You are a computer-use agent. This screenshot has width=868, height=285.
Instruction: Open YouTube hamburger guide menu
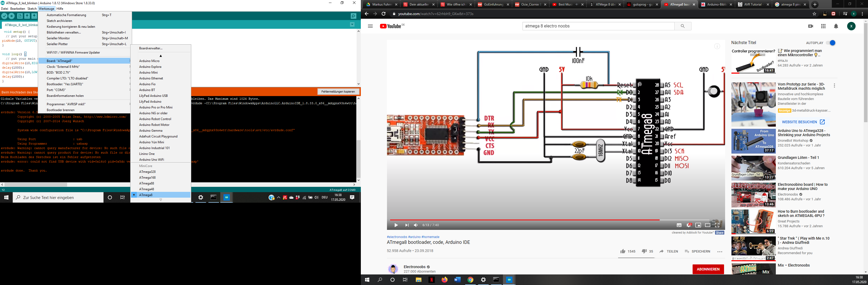(370, 26)
